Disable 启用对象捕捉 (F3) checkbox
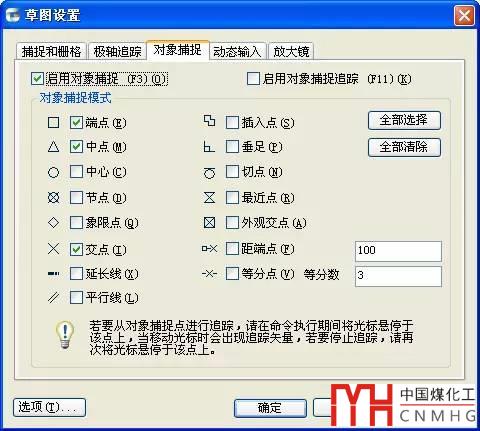Viewport: 480px width, 431px height. [37, 79]
